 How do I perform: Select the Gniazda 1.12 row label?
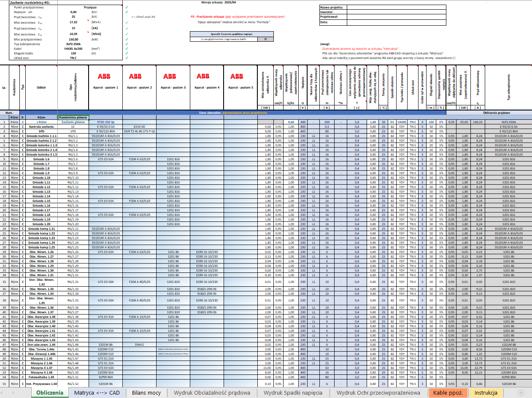point(41,187)
